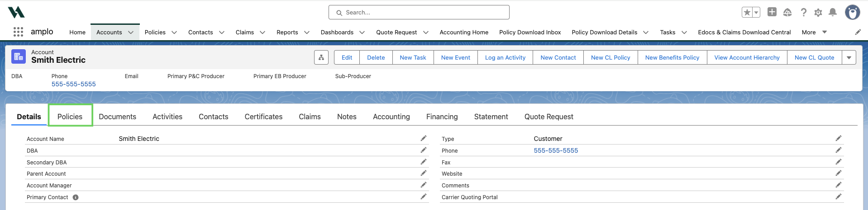
Task: Edit the Type field pencil icon
Action: point(839,138)
